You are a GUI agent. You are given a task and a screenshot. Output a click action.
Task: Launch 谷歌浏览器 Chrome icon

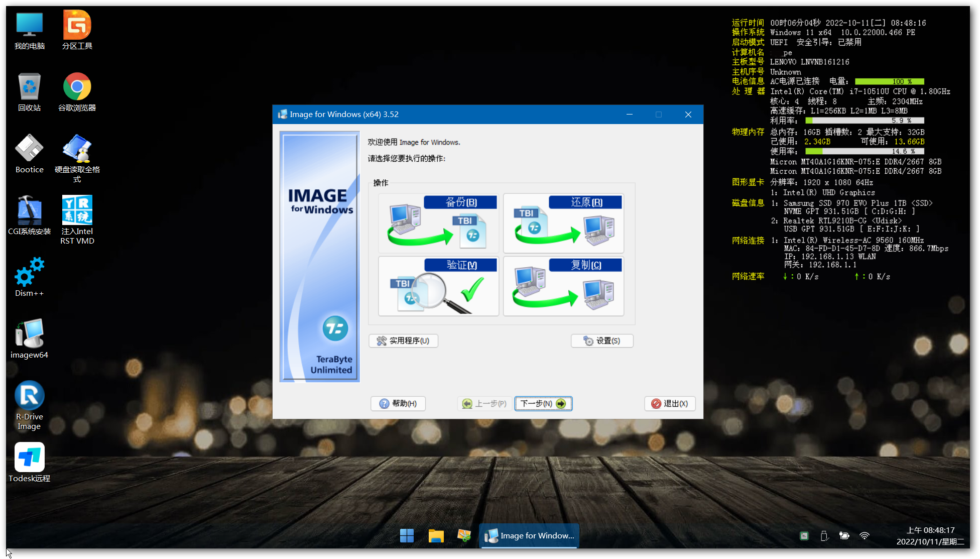[x=77, y=92]
